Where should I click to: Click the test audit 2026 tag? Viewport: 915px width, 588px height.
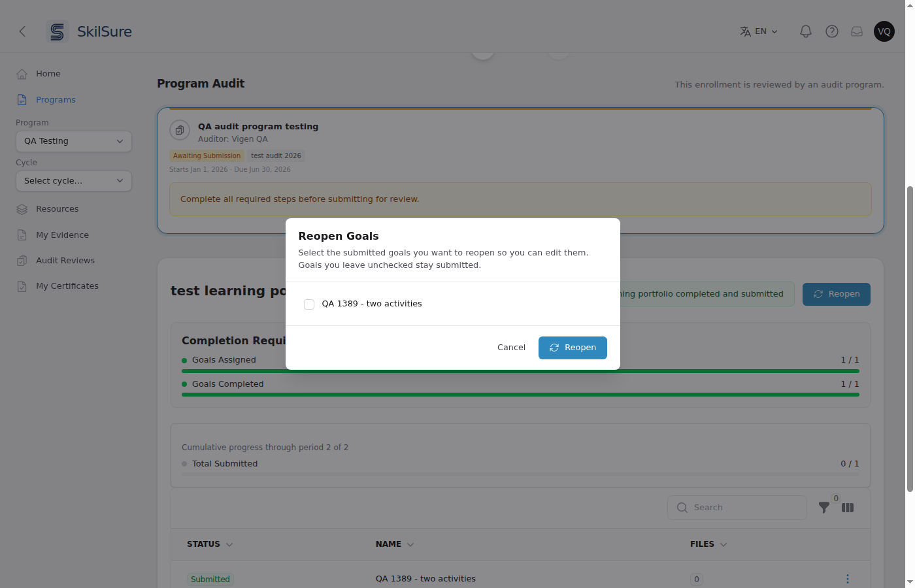(276, 156)
